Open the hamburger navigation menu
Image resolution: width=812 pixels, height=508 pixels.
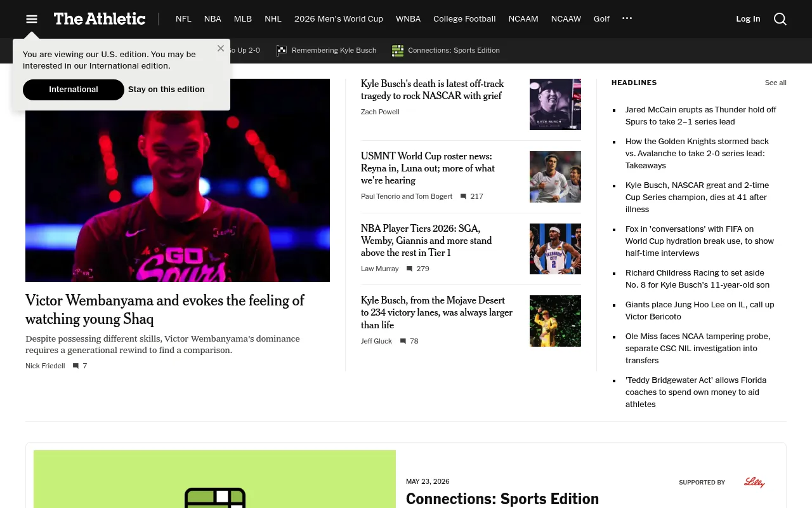[32, 19]
